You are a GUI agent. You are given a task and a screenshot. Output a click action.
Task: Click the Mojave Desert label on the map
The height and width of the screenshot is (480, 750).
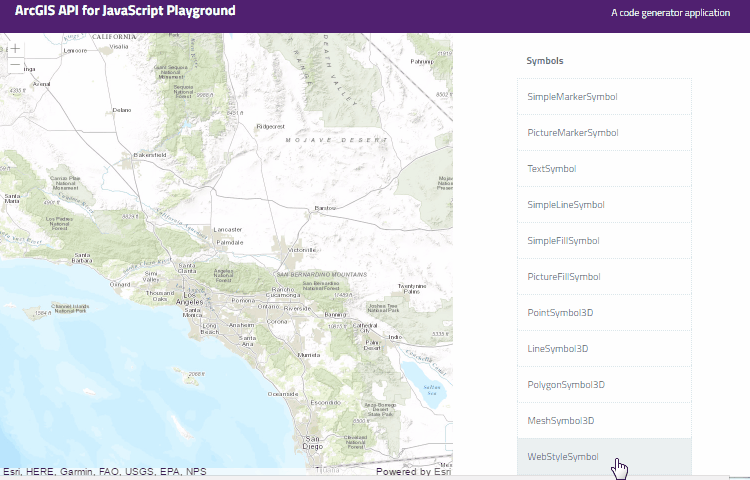coord(337,140)
